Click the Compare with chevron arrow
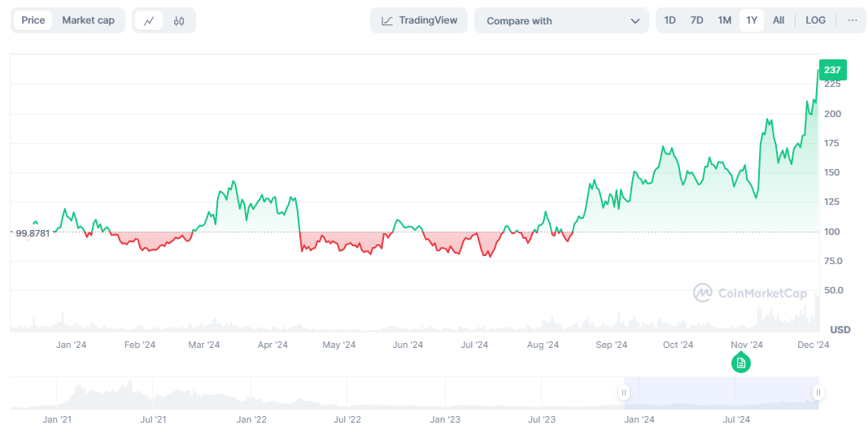This screenshot has height=434, width=868. 635,21
